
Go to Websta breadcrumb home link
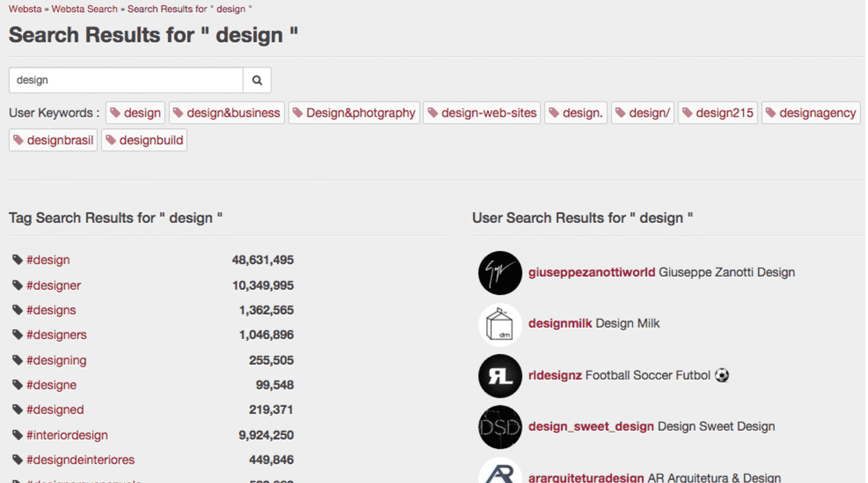25,10
